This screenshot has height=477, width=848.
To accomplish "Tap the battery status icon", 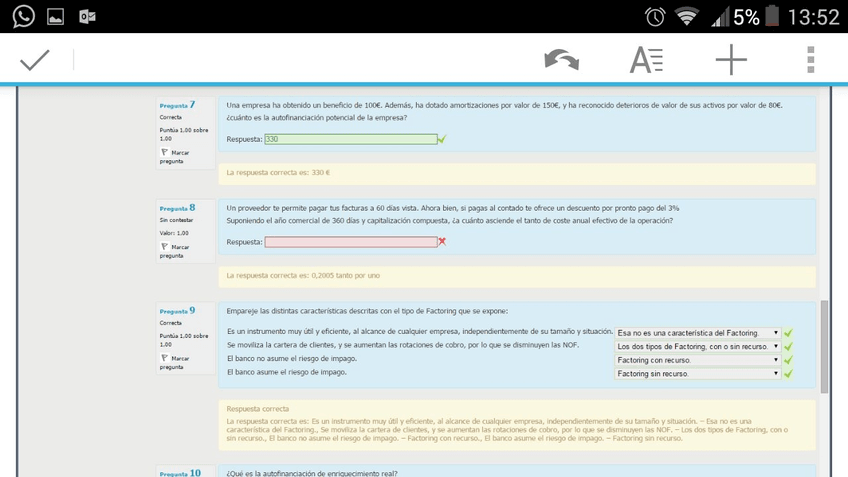I will pyautogui.click(x=772, y=16).
